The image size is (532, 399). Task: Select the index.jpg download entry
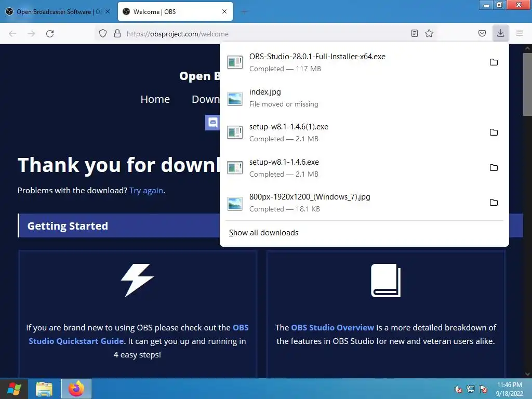[364, 98]
